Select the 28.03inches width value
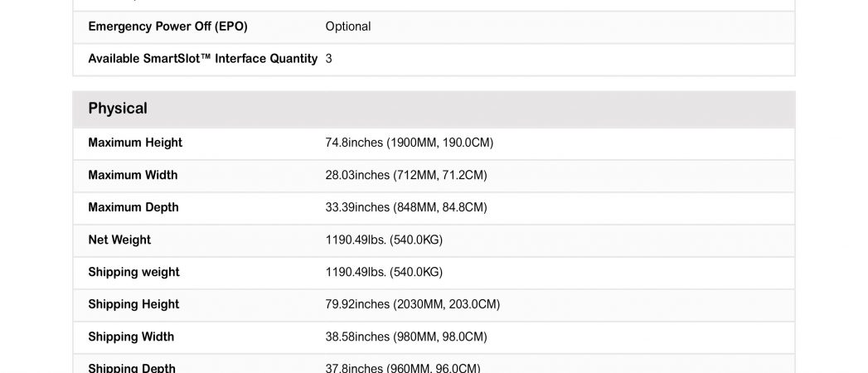The width and height of the screenshot is (868, 373). click(406, 175)
